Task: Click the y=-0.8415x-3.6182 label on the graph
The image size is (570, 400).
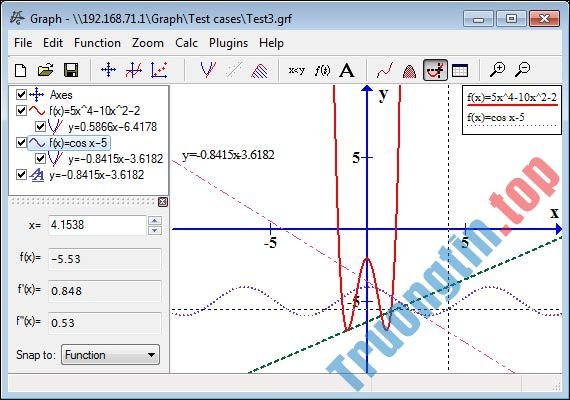Action: (x=228, y=155)
